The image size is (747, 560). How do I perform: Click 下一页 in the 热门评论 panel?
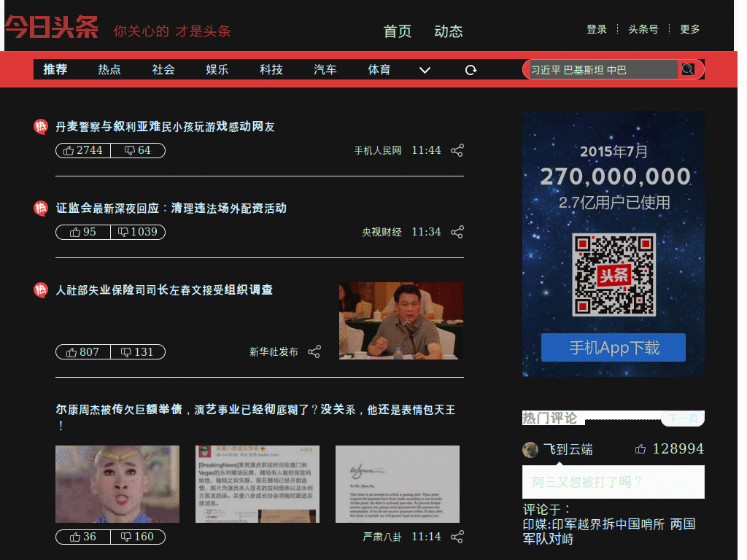click(x=683, y=419)
